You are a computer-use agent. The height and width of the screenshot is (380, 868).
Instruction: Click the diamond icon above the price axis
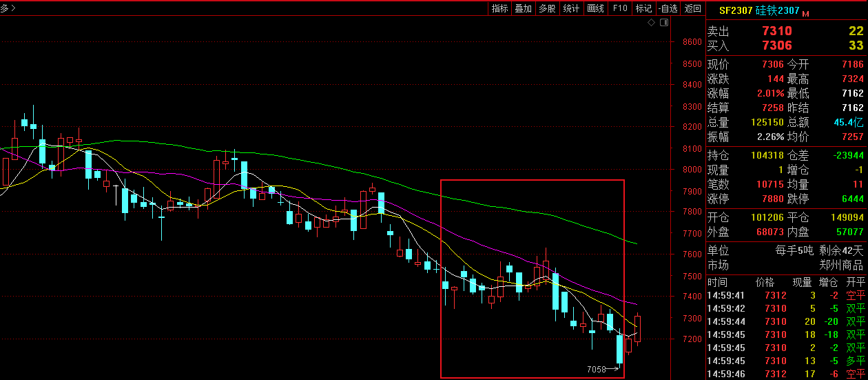pyautogui.click(x=652, y=23)
